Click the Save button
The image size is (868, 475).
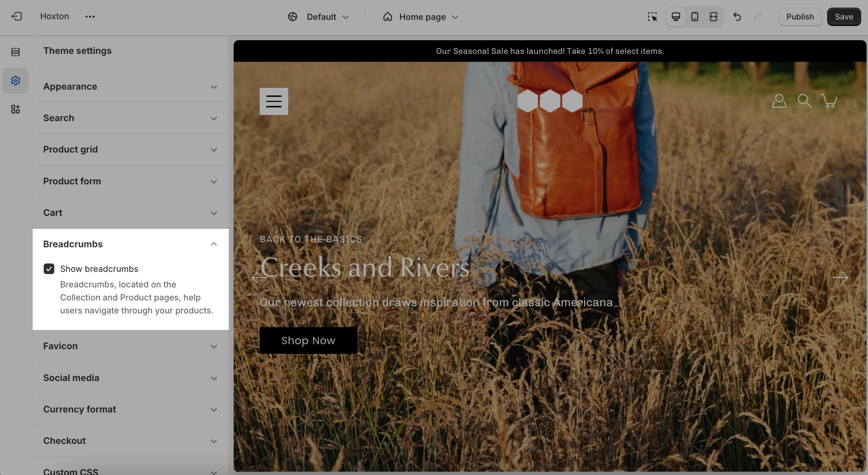(844, 17)
